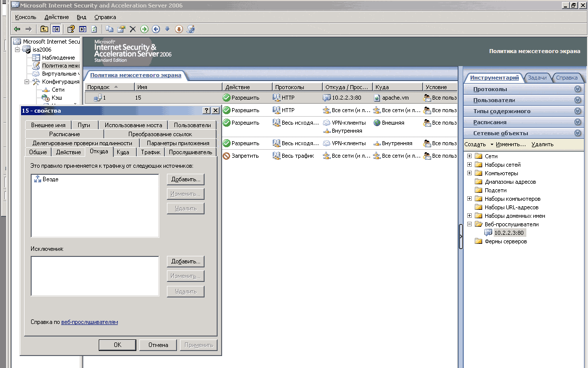
Task: Click the green circled right-arrow icon
Action: coord(144,29)
